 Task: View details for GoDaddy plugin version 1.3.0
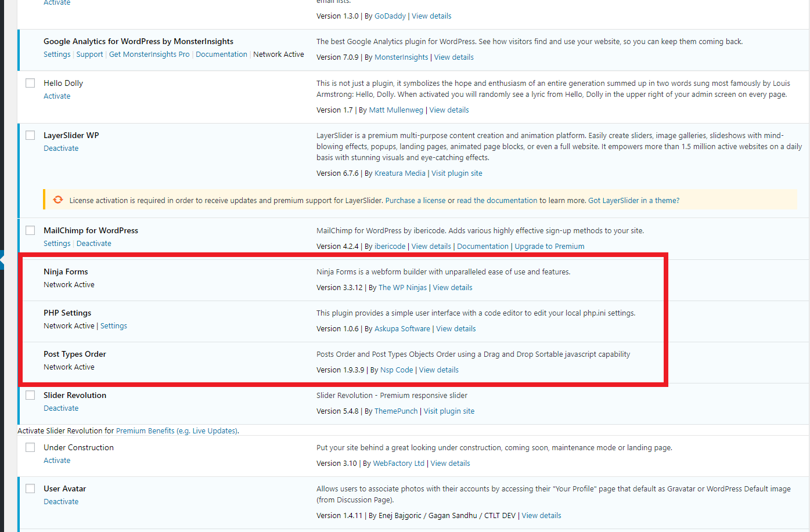431,16
